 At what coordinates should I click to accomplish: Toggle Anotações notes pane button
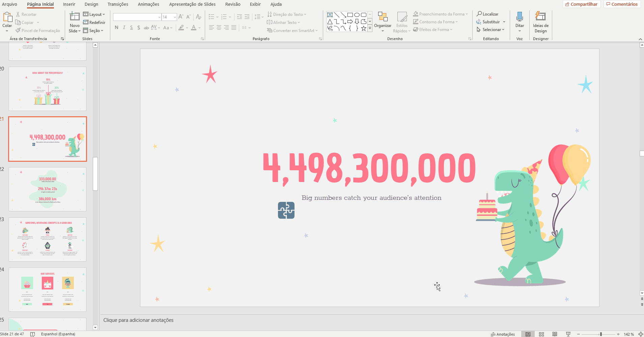503,334
